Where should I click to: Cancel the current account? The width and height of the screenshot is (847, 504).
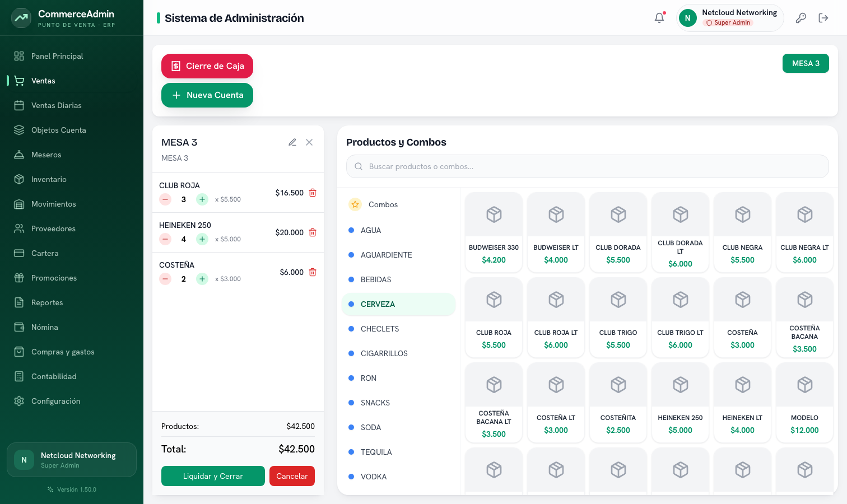click(292, 476)
